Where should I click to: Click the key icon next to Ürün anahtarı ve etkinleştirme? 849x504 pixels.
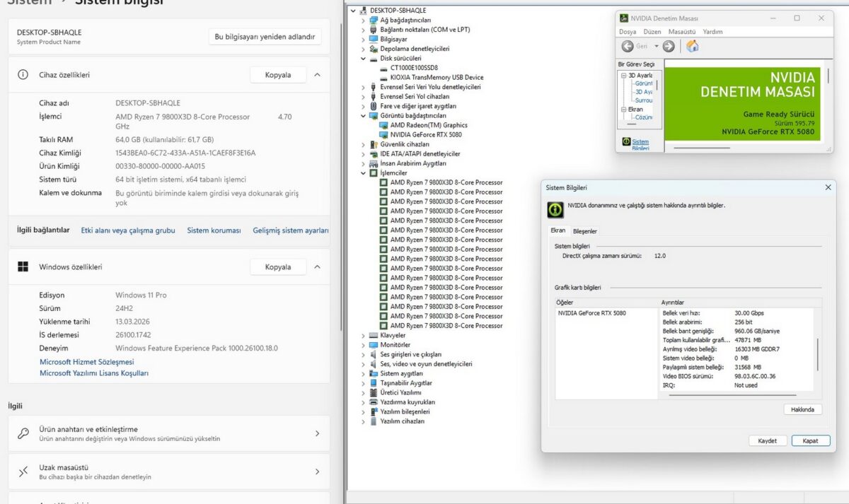pos(23,433)
